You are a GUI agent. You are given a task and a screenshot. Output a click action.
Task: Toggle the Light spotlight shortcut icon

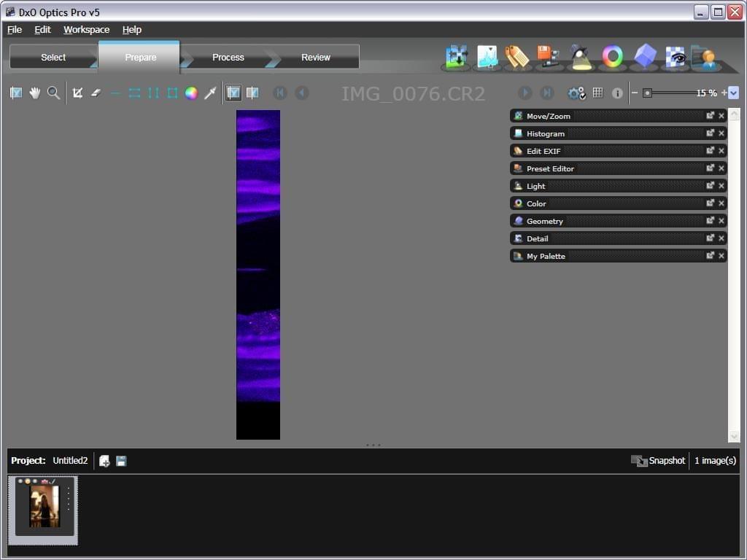[x=580, y=57]
